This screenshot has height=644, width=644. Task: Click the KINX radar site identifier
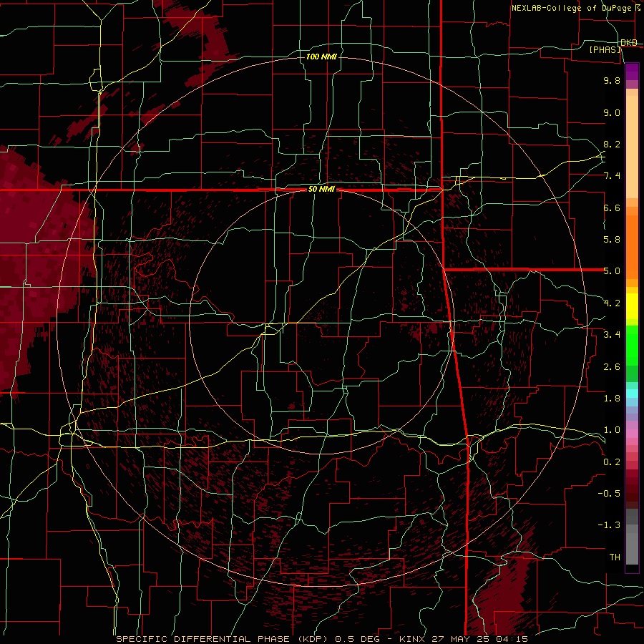413,639
